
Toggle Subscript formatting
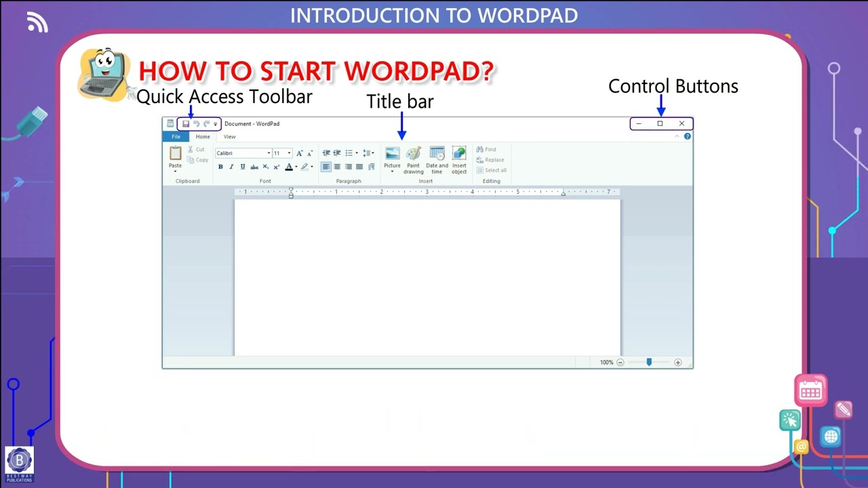coord(266,167)
